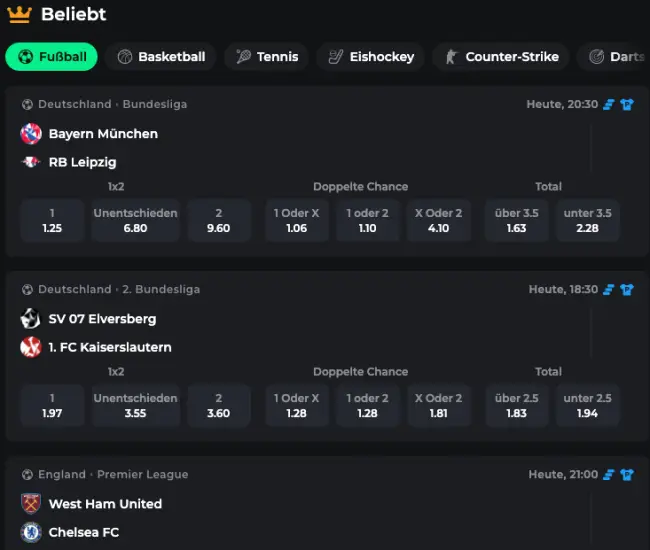Click the RB Leipzig team logo
This screenshot has width=650, height=550.
pyautogui.click(x=31, y=162)
